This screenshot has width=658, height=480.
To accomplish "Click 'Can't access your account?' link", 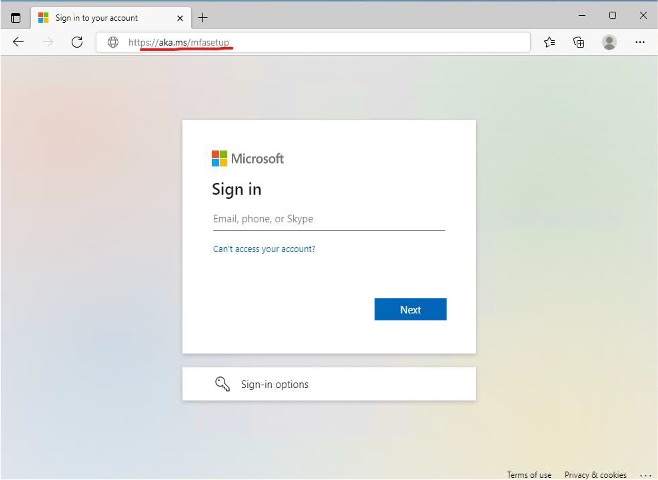I will pyautogui.click(x=264, y=249).
